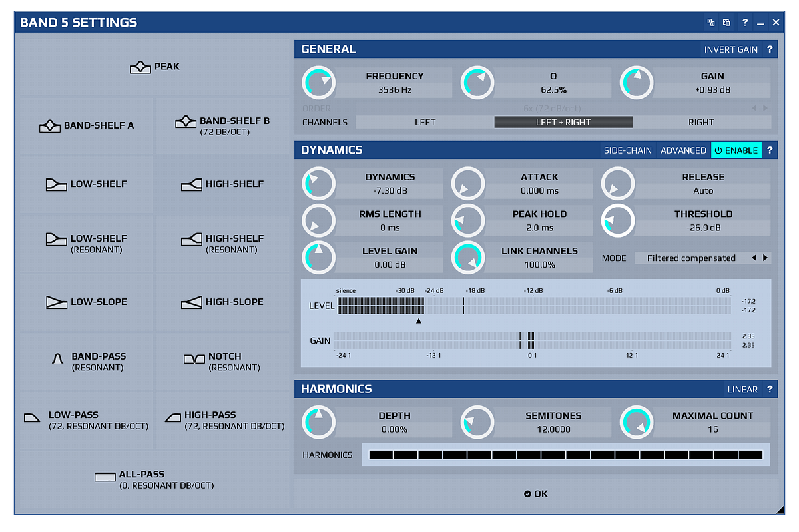The image size is (799, 532).
Task: Open help for the General section
Action: point(770,49)
